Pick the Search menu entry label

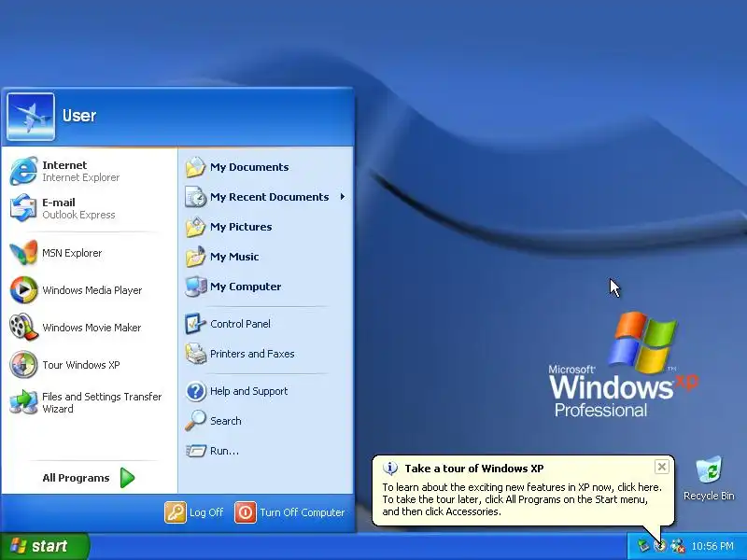(226, 421)
